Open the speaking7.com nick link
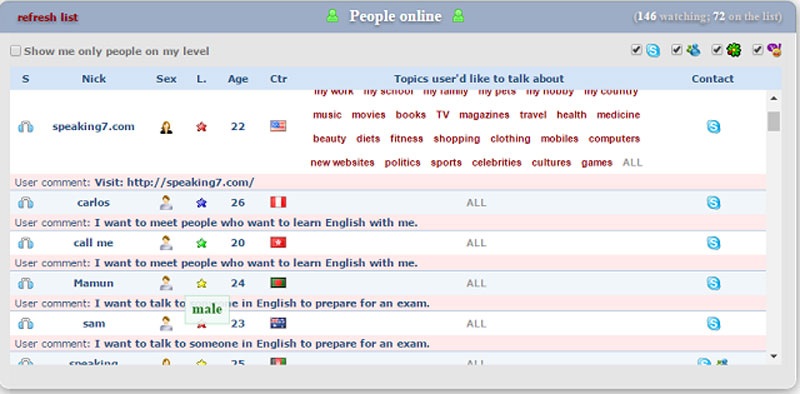Viewport: 800px width, 394px height. (x=93, y=127)
